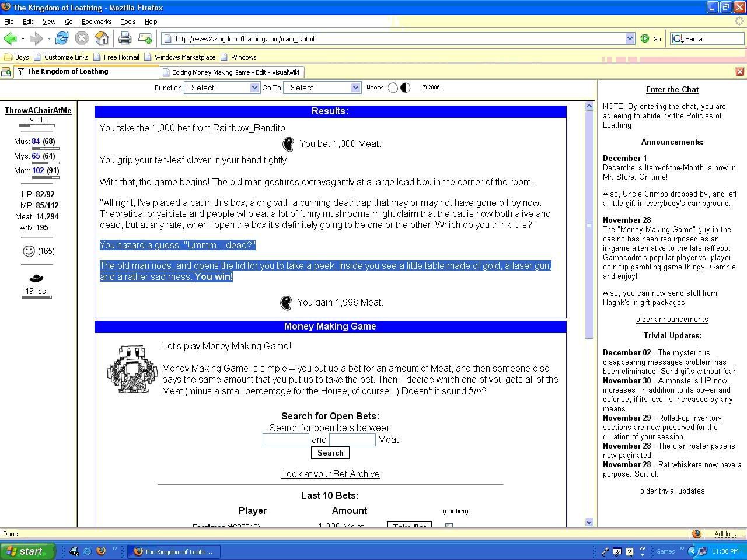This screenshot has height=560, width=747.
Task: Click the empty moon phase icon
Action: tap(393, 87)
